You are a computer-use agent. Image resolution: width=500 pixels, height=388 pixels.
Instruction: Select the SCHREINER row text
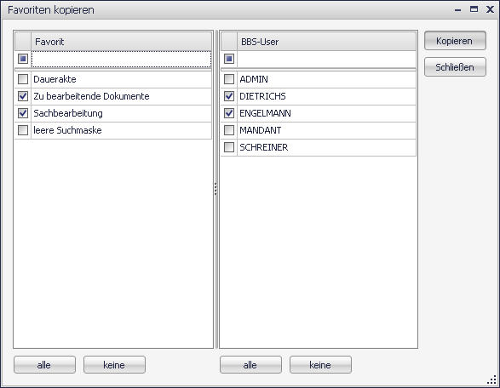click(264, 147)
